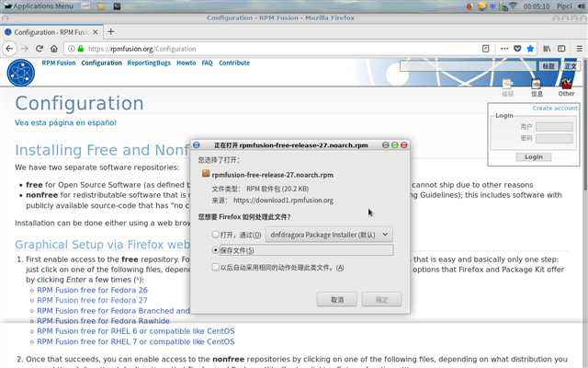The height and width of the screenshot is (368, 588).
Task: Click https://download1.rpmfusion.org source text
Action: click(283, 201)
